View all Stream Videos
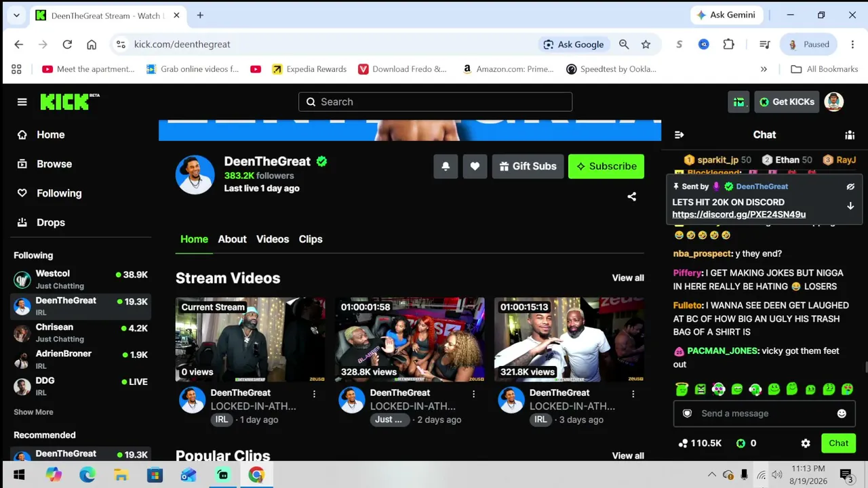This screenshot has height=488, width=868. (x=628, y=278)
